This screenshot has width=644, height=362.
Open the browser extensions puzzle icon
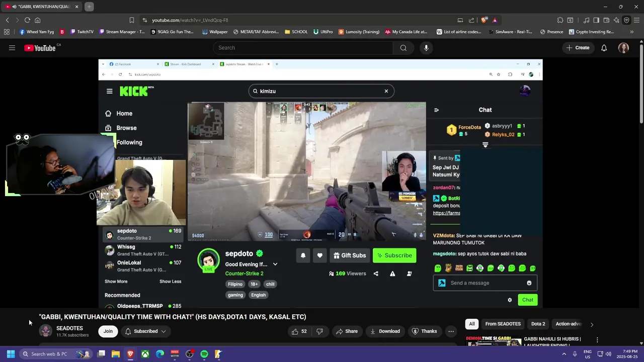[560, 20]
